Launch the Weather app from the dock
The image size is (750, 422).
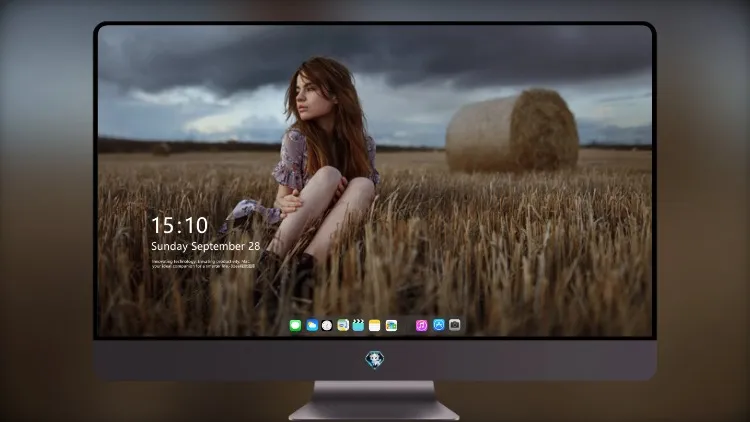click(x=312, y=325)
